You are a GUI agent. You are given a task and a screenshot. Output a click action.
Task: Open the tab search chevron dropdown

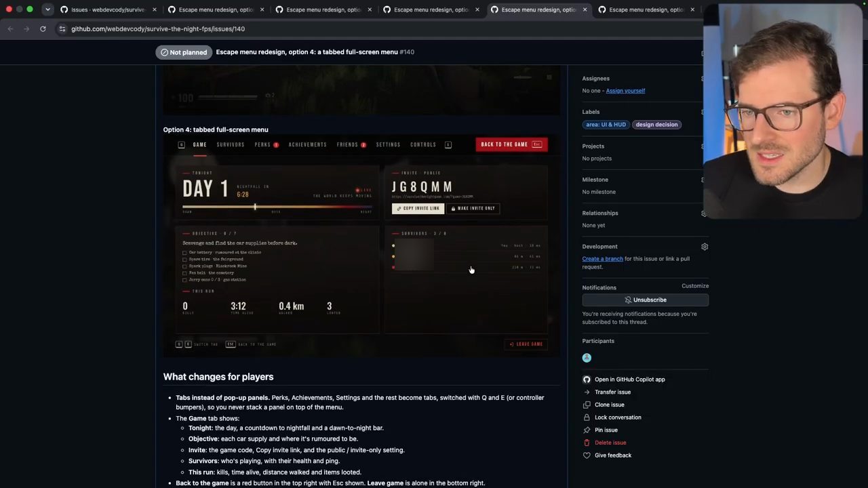(x=47, y=9)
